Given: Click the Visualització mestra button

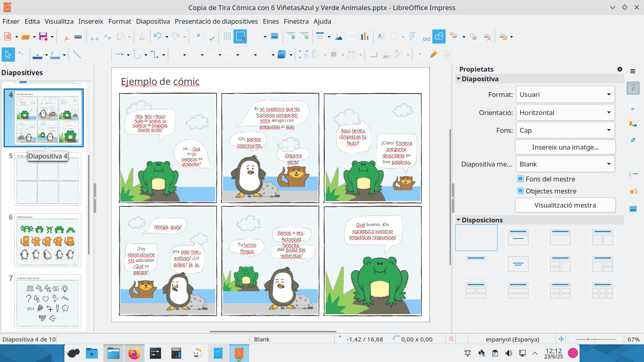Looking at the screenshot, I should tap(565, 205).
